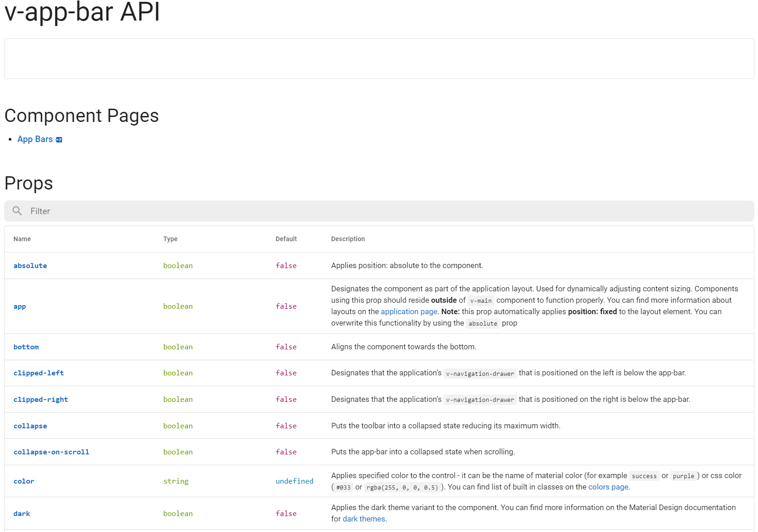Open the application page link
This screenshot has height=532, width=758.
(x=409, y=311)
